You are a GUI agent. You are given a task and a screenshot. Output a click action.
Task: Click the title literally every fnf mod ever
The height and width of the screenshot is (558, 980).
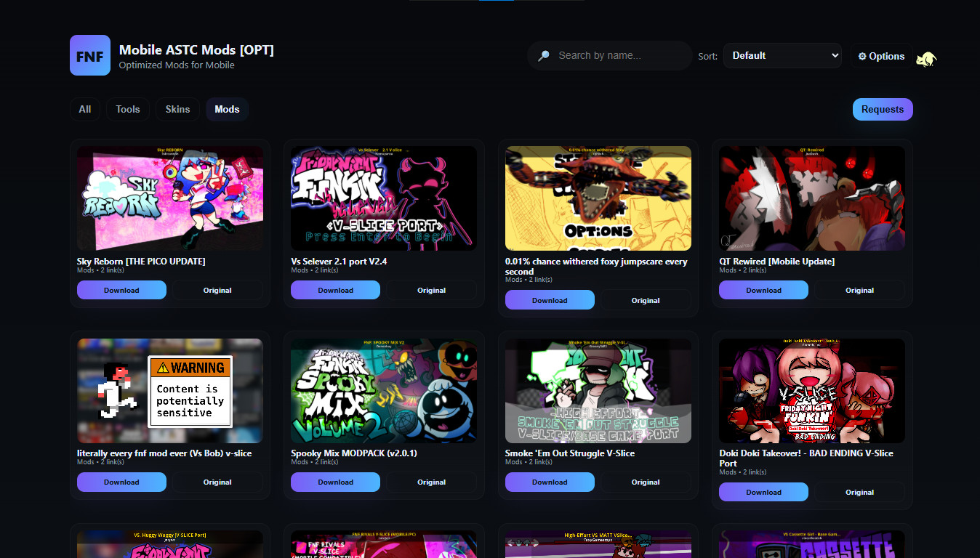click(164, 453)
